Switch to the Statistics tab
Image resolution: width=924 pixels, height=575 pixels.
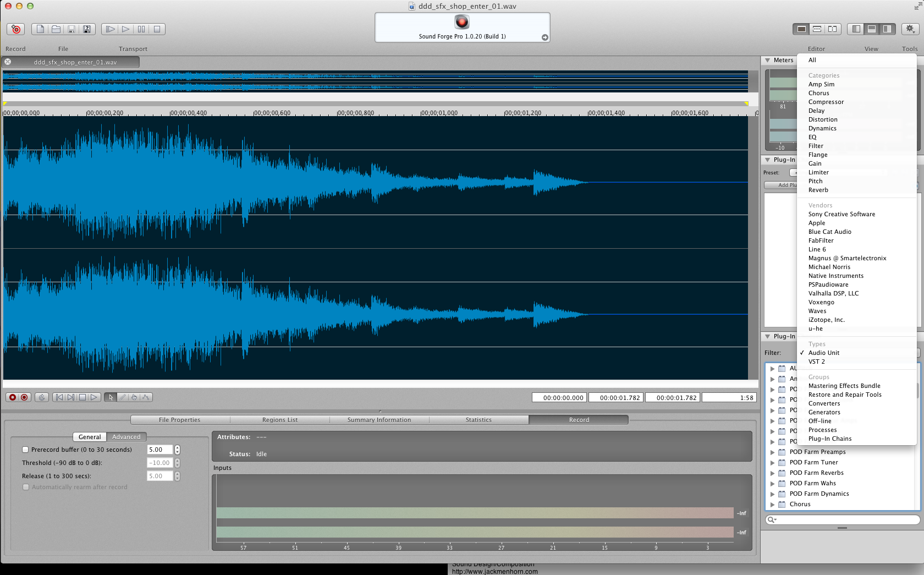(x=479, y=420)
